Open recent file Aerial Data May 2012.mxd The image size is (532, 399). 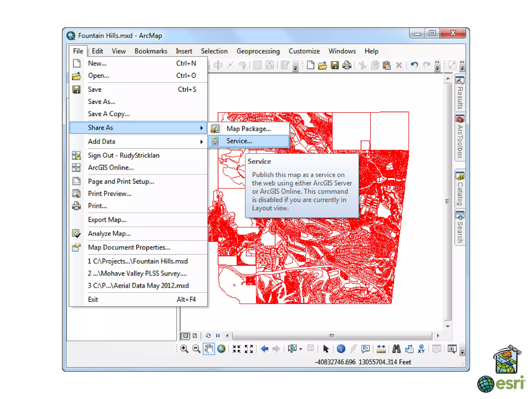coord(138,285)
